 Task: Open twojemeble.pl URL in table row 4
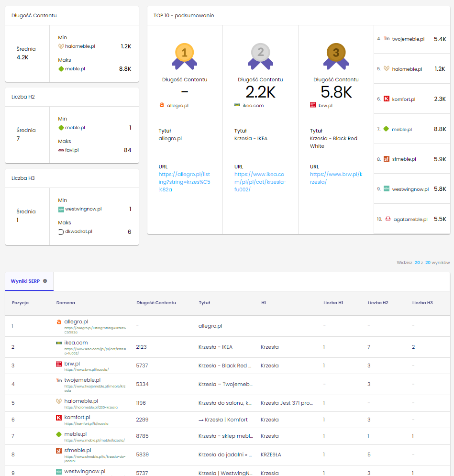tap(95, 388)
